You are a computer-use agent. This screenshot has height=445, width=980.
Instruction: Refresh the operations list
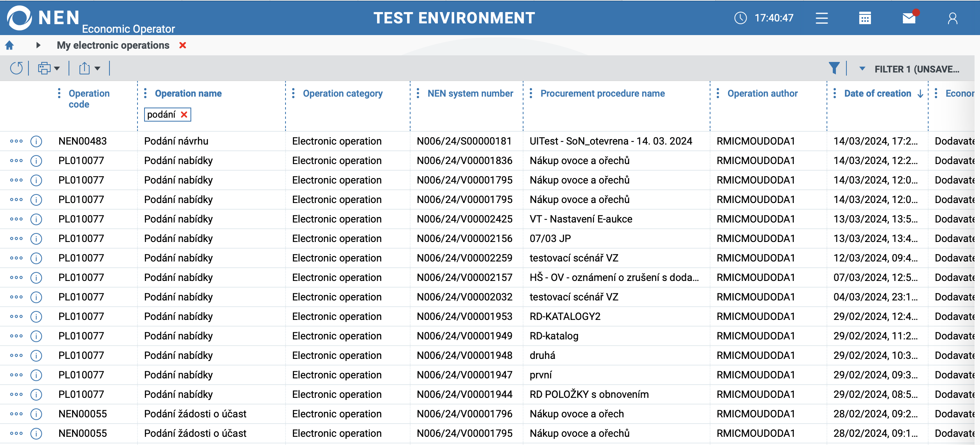tap(16, 69)
